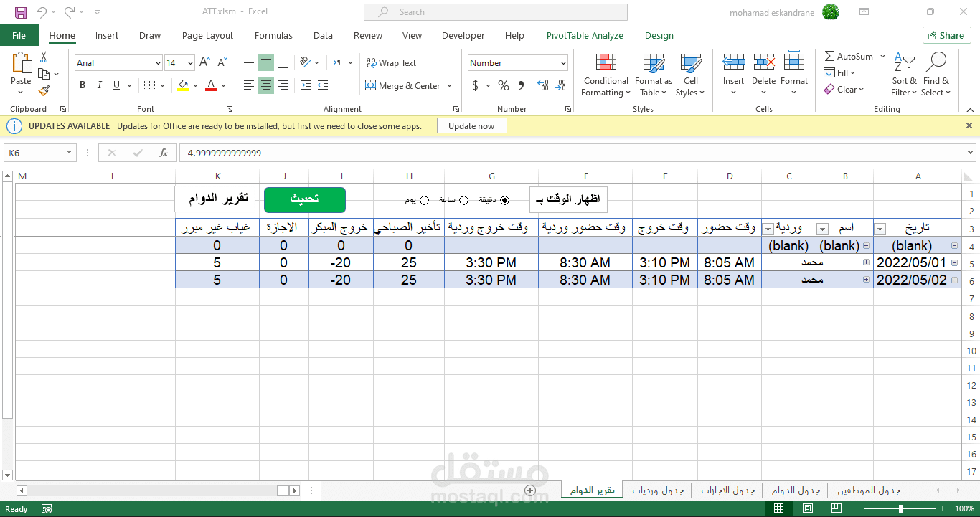
Task: Open the File menu
Action: click(x=19, y=35)
